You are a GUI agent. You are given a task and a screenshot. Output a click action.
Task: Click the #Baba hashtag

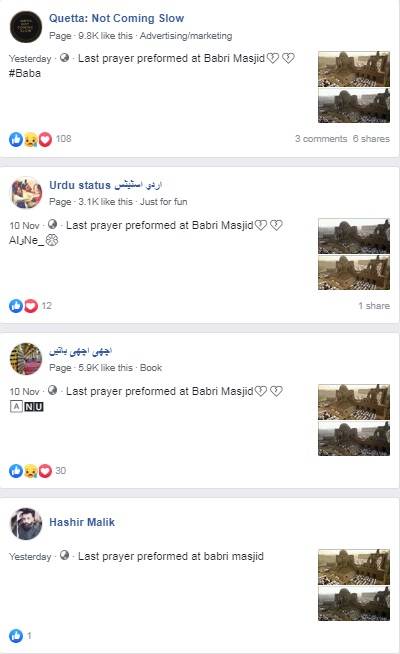25,73
